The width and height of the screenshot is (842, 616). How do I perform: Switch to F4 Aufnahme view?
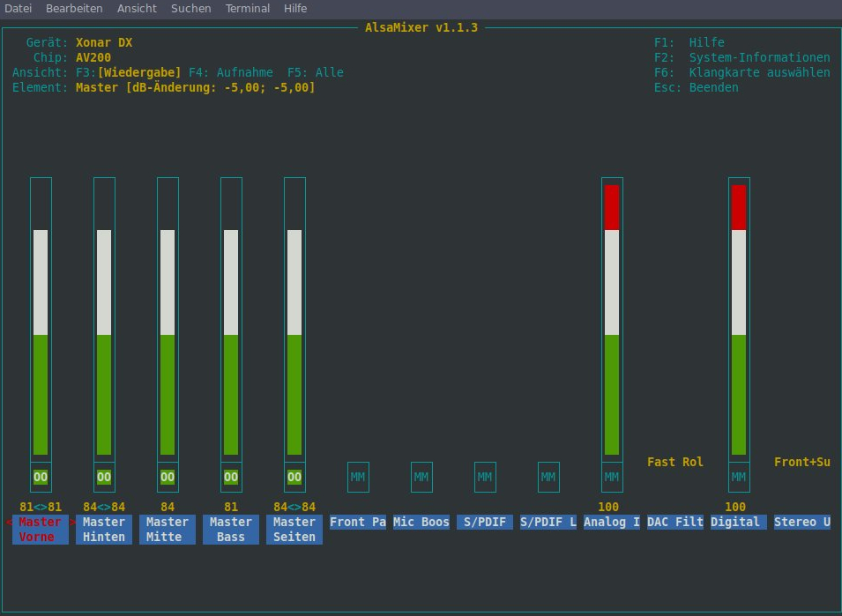point(231,72)
